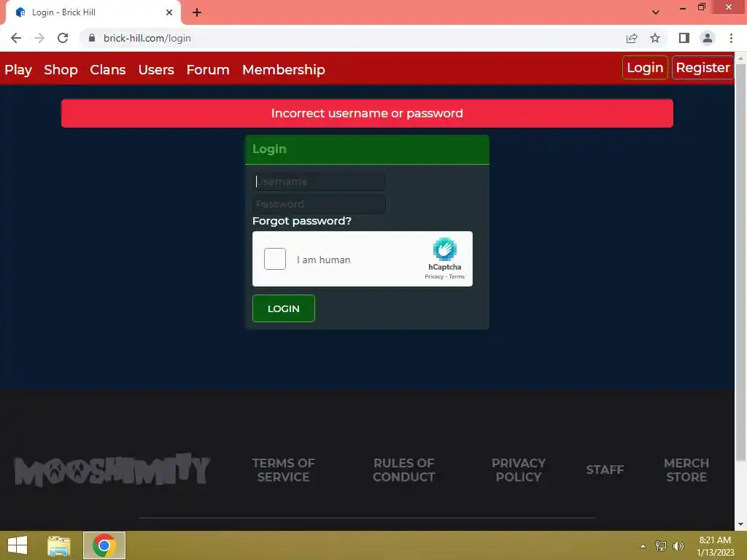Click the 'Forgot password?' link
Viewport: 747px width, 560px height.
click(301, 221)
